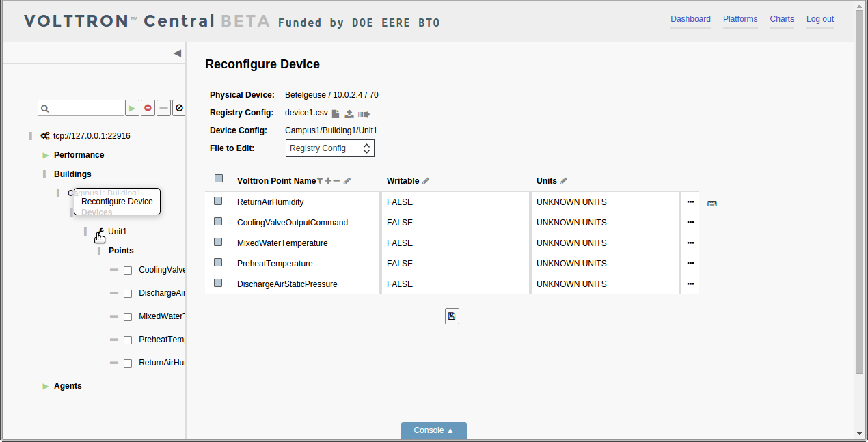View the device1.csv registry file icon
This screenshot has width=868, height=442.
pos(336,114)
